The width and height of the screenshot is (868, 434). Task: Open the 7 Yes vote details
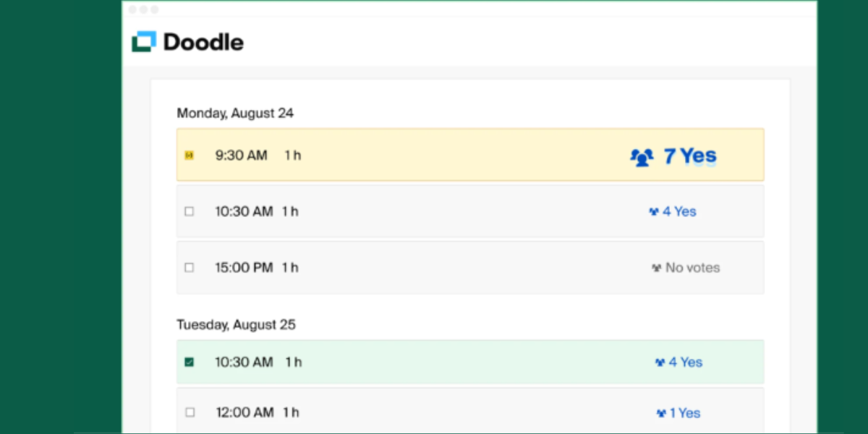click(689, 155)
